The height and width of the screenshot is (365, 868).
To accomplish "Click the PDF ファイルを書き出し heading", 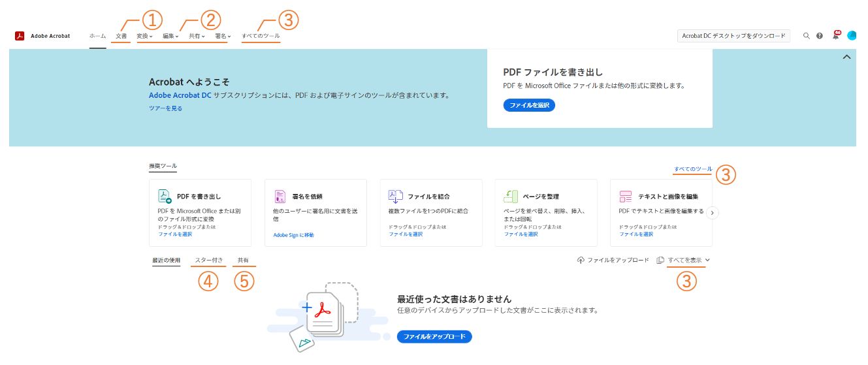I will pos(553,72).
